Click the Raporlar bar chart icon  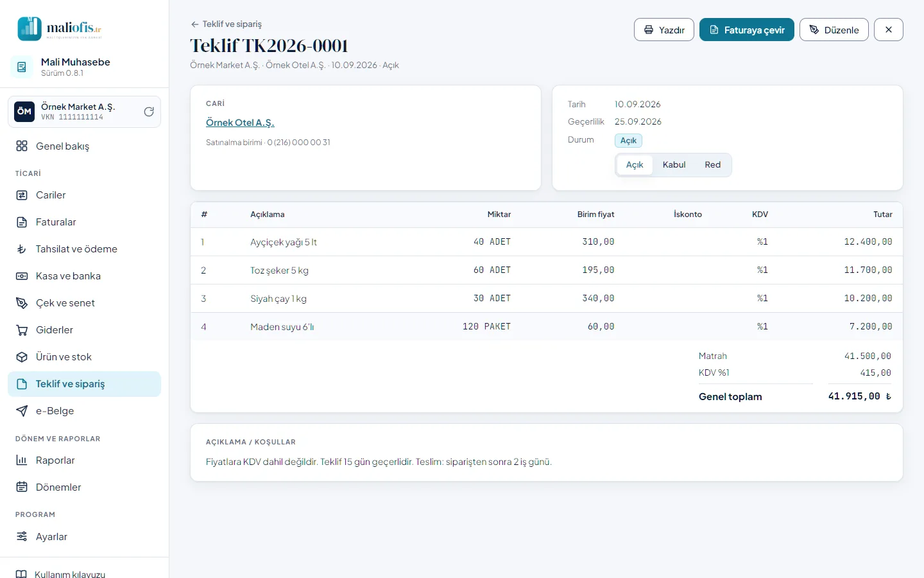[22, 460]
